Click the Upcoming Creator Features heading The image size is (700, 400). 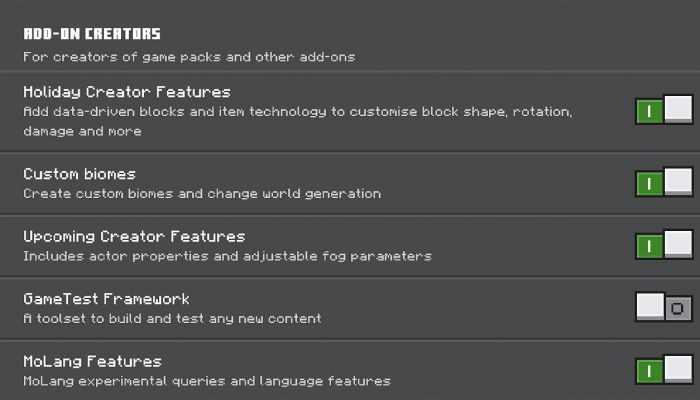134,237
